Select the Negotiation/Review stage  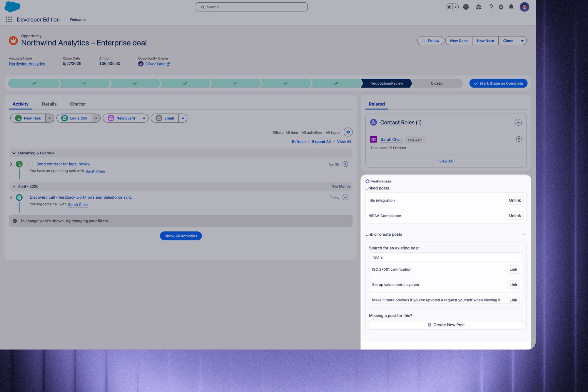[387, 83]
